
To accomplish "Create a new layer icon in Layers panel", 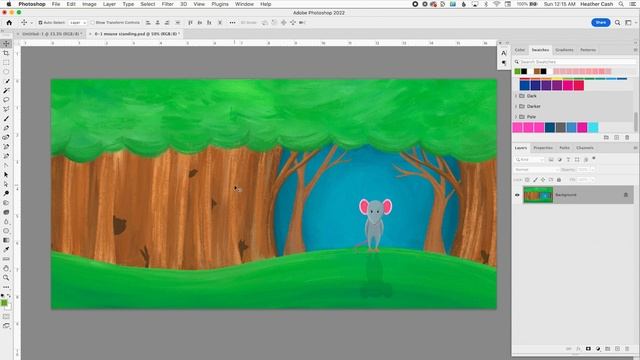I will 617,349.
